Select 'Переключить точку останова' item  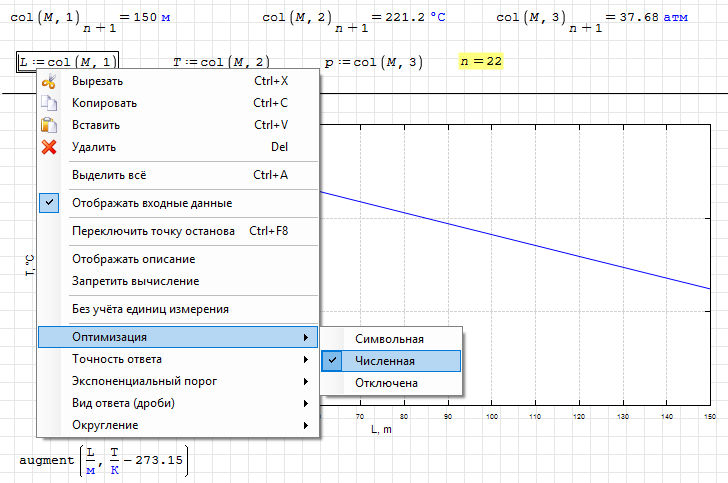tap(152, 231)
